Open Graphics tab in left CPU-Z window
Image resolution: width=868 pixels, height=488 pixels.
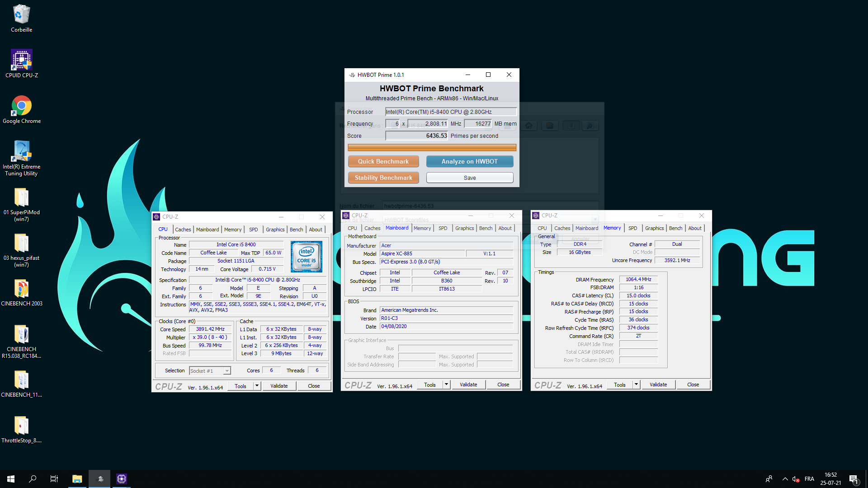pyautogui.click(x=275, y=230)
